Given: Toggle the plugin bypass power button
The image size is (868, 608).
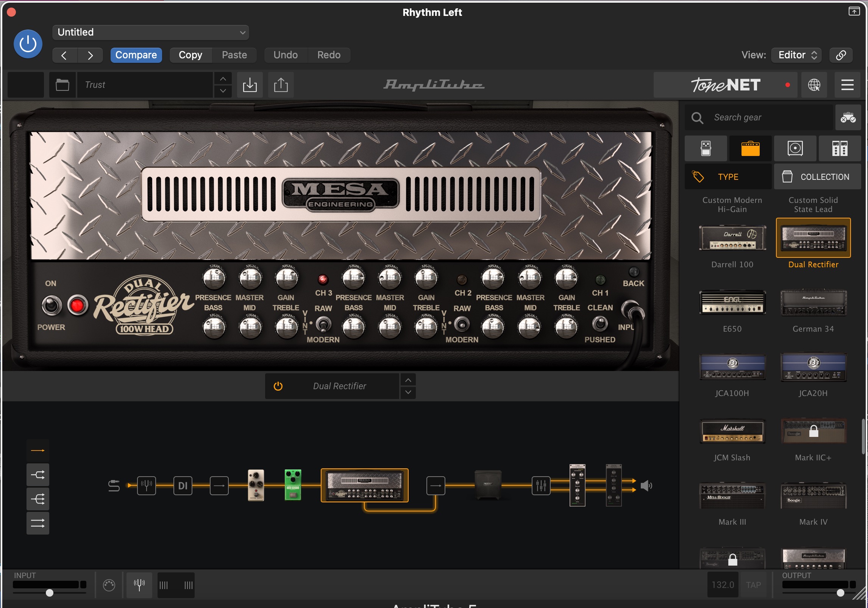Looking at the screenshot, I should [x=28, y=44].
